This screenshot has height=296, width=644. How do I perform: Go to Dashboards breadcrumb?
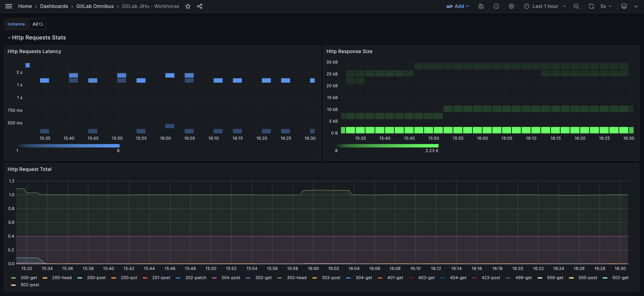pos(54,6)
